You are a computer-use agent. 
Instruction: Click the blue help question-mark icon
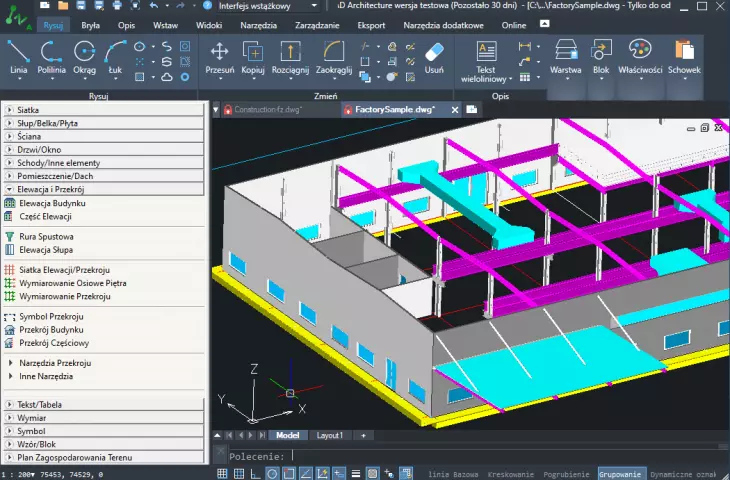coord(208,6)
